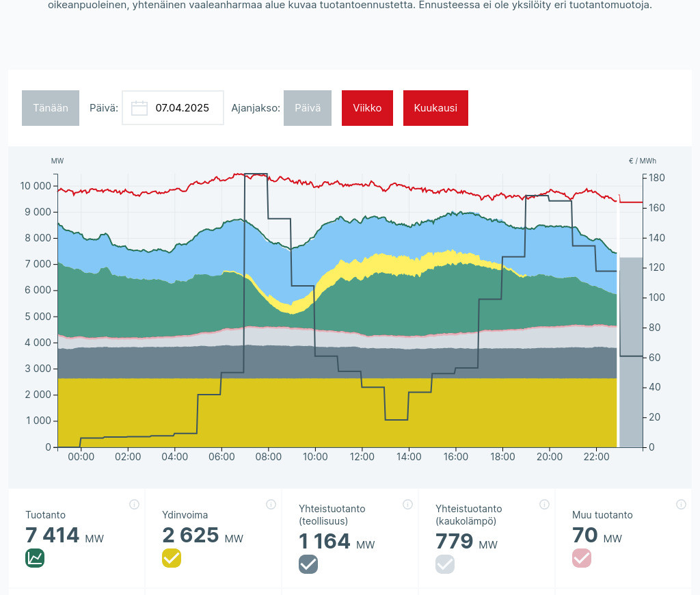The height and width of the screenshot is (595, 700).
Task: Toggle the yellow Ydinvoima checkbox
Action: (x=172, y=558)
